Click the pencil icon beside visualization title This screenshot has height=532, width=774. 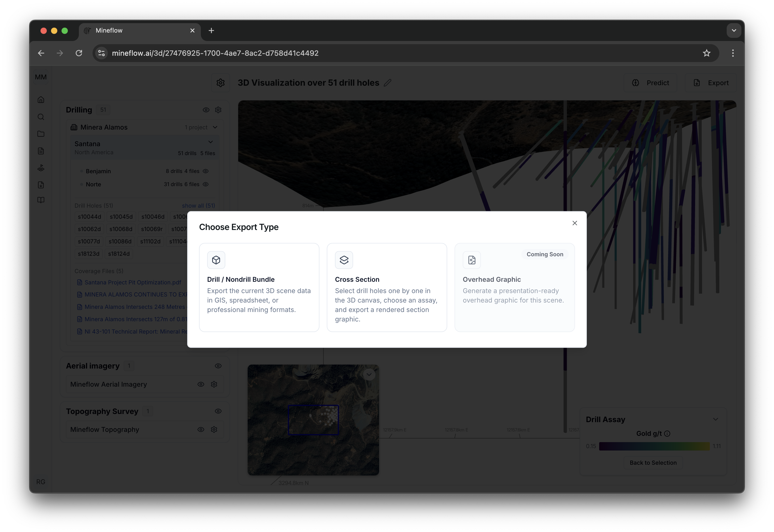pyautogui.click(x=387, y=83)
